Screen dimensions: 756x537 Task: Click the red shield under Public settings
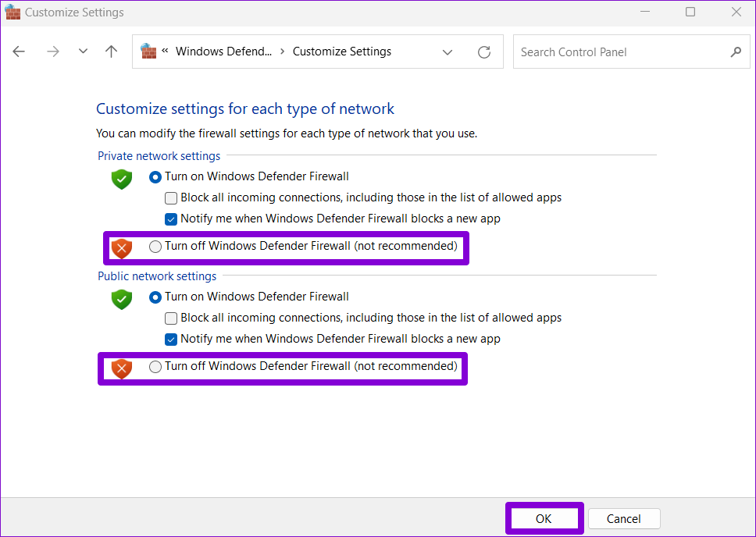[122, 368]
